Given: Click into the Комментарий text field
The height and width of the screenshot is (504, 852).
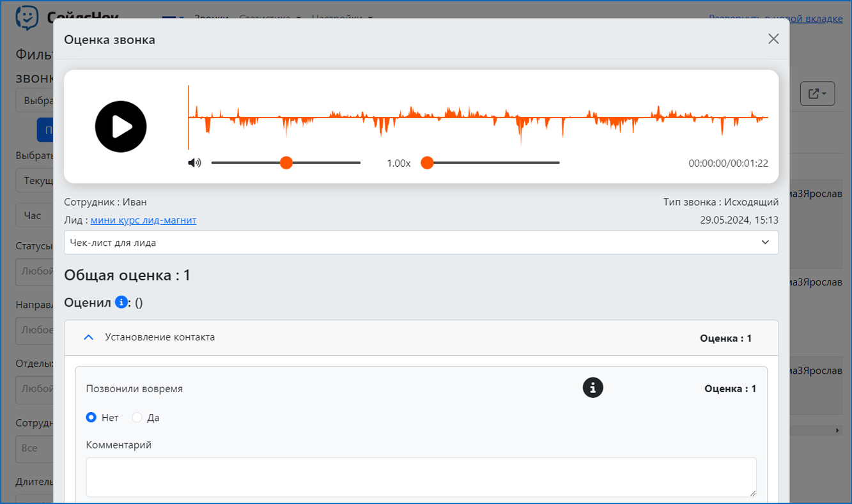Looking at the screenshot, I should pyautogui.click(x=421, y=477).
